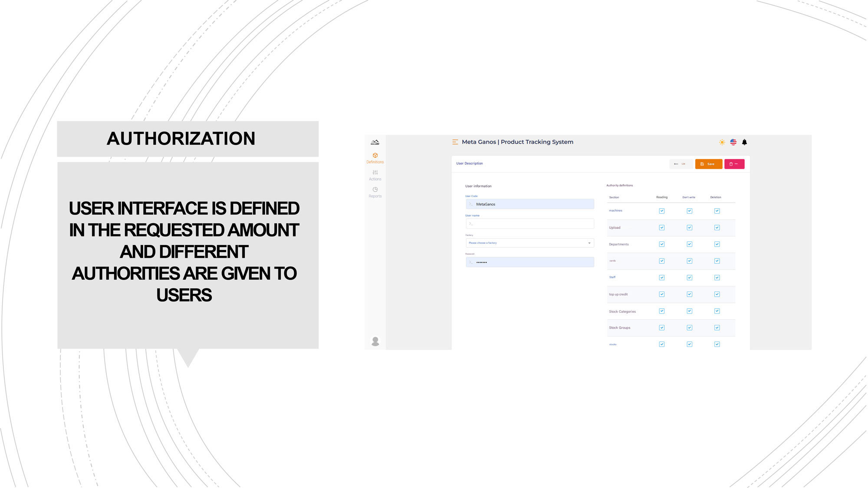Open the Actions sidebar menu

point(375,175)
